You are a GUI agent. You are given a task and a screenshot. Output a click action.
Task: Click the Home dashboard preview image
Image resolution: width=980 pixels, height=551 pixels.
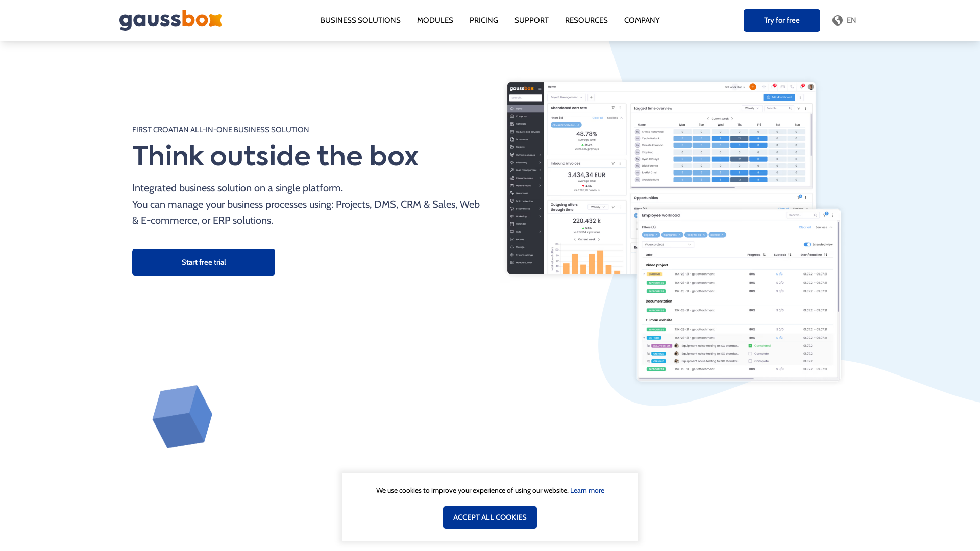pos(661,178)
